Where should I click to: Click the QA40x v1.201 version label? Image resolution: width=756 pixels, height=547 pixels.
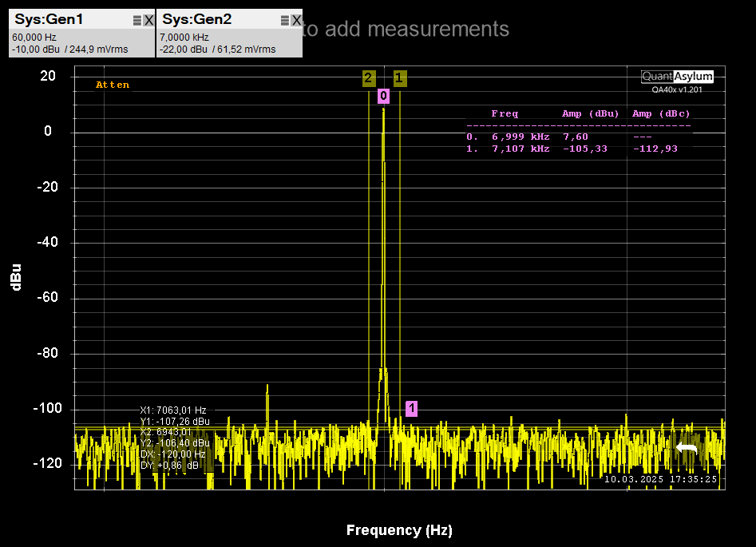(677, 89)
